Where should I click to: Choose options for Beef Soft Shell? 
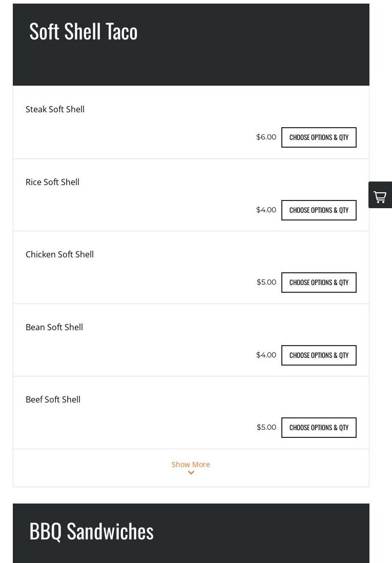[319, 428]
